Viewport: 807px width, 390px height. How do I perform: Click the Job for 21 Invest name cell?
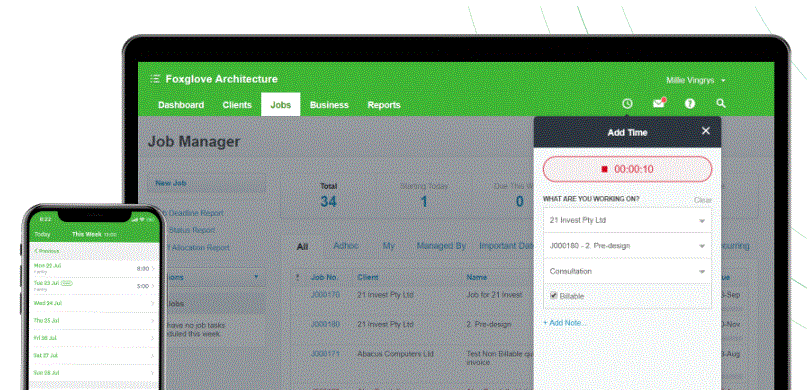point(494,295)
